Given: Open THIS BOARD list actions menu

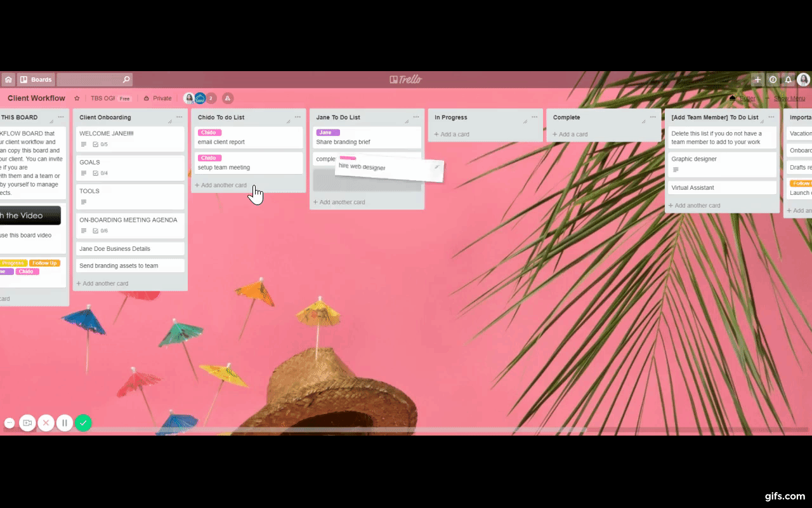Looking at the screenshot, I should point(61,117).
